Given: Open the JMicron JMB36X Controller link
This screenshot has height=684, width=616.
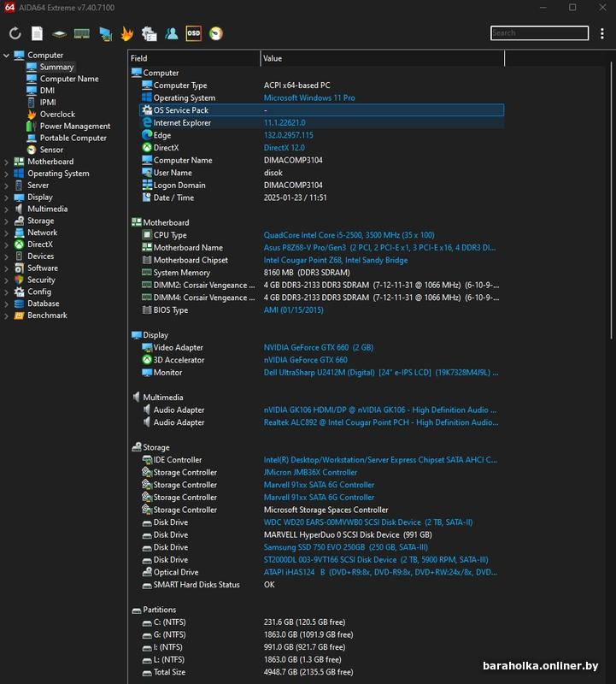Looking at the screenshot, I should 310,473.
